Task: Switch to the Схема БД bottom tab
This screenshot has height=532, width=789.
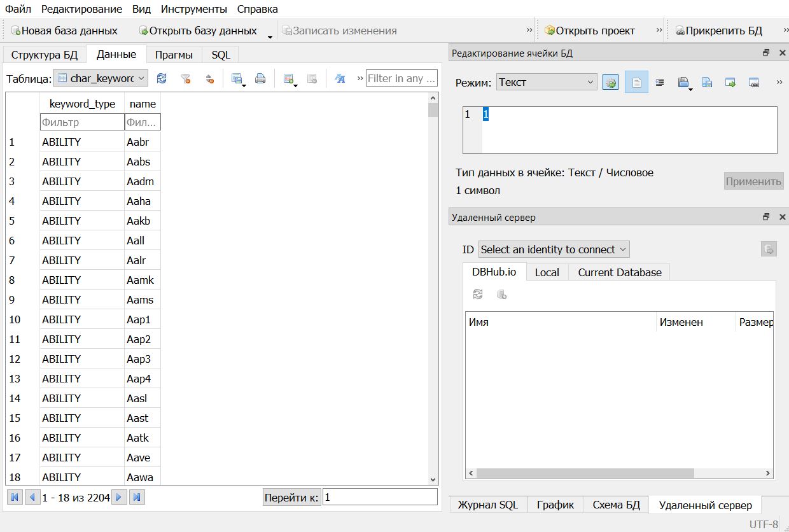Action: [x=616, y=505]
